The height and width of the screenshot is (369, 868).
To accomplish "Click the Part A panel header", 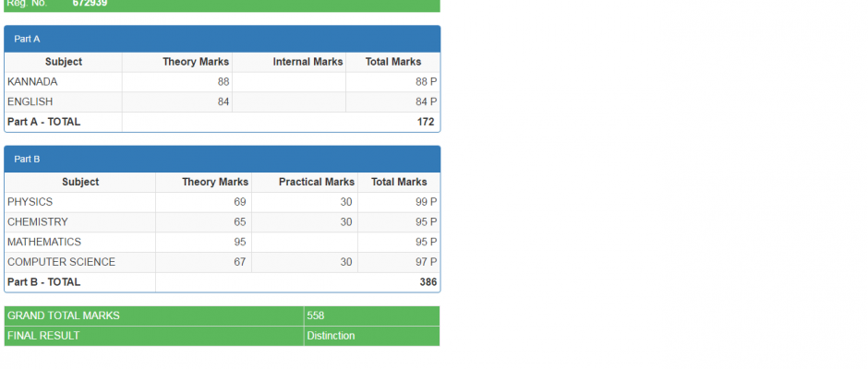I will pos(222,39).
